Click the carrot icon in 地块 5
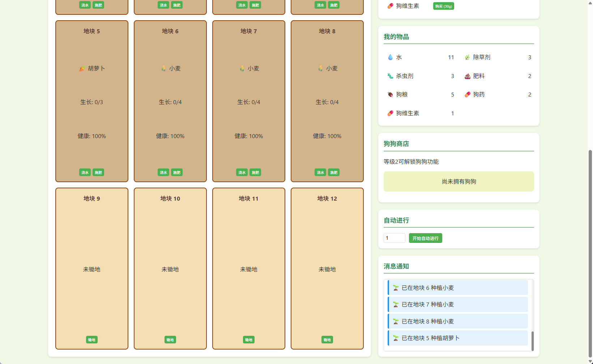 click(82, 68)
